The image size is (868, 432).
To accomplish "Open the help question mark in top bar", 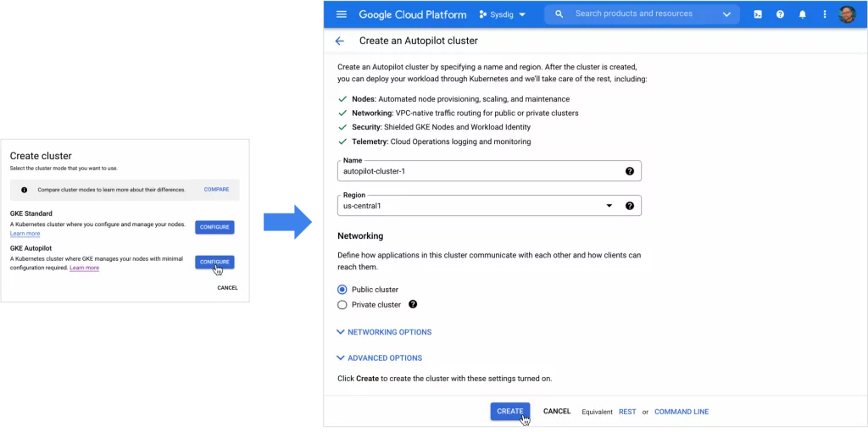I will [780, 14].
